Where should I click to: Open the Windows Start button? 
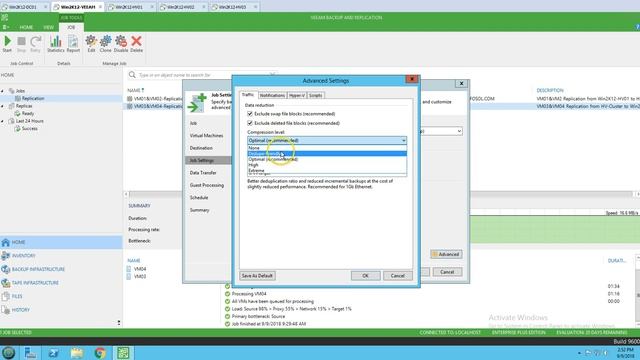click(8, 353)
